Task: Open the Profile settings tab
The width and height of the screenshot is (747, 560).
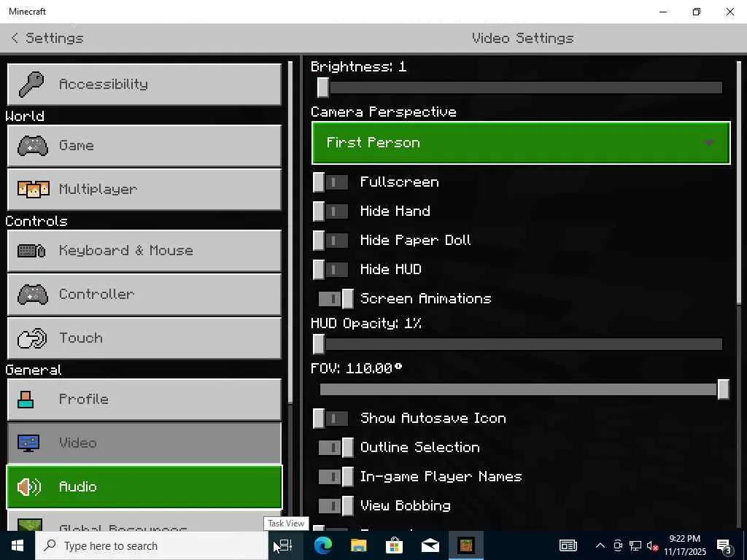Action: pyautogui.click(x=144, y=400)
